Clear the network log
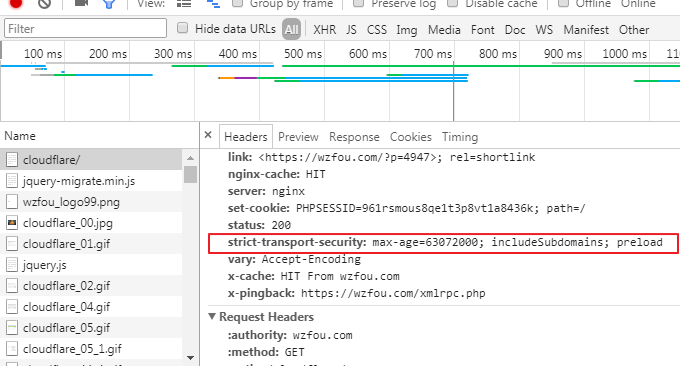Viewport: 680px width, 366px height. pos(44,3)
